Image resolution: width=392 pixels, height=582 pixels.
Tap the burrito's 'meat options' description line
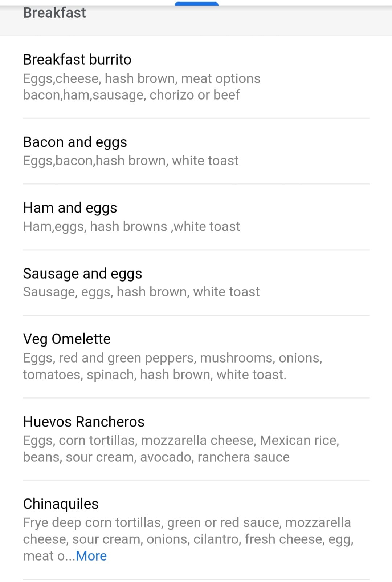(x=142, y=79)
